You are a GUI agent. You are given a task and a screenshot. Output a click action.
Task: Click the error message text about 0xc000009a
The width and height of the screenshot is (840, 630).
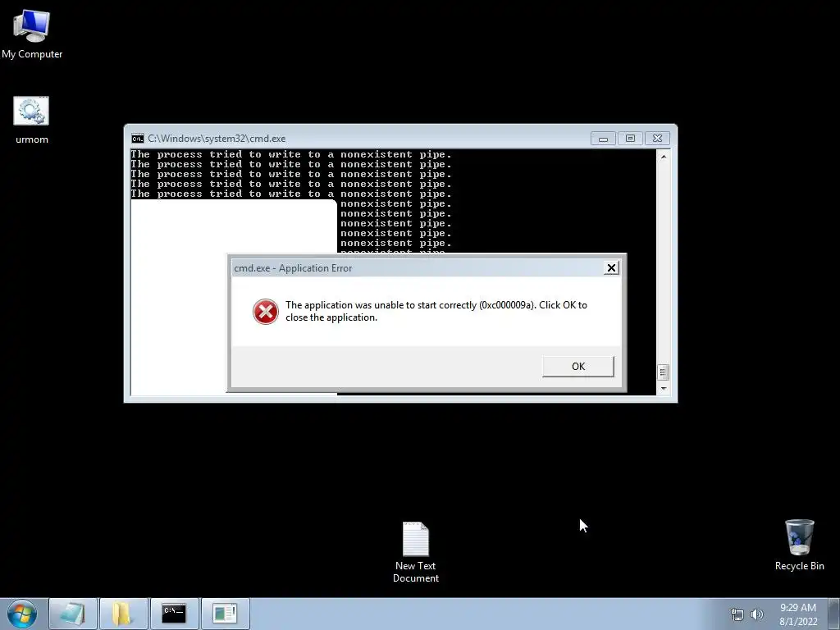tap(436, 311)
